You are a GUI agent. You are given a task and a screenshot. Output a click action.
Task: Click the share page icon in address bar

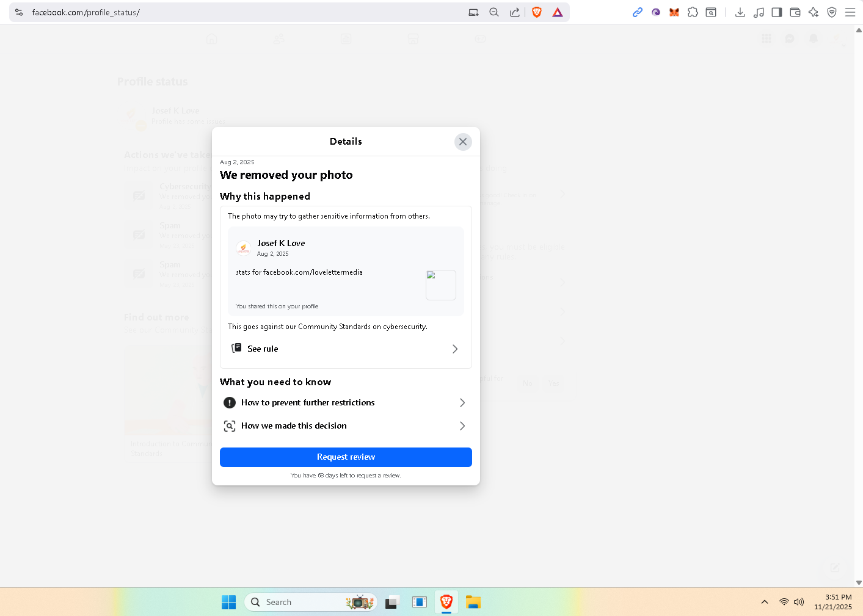tap(515, 12)
